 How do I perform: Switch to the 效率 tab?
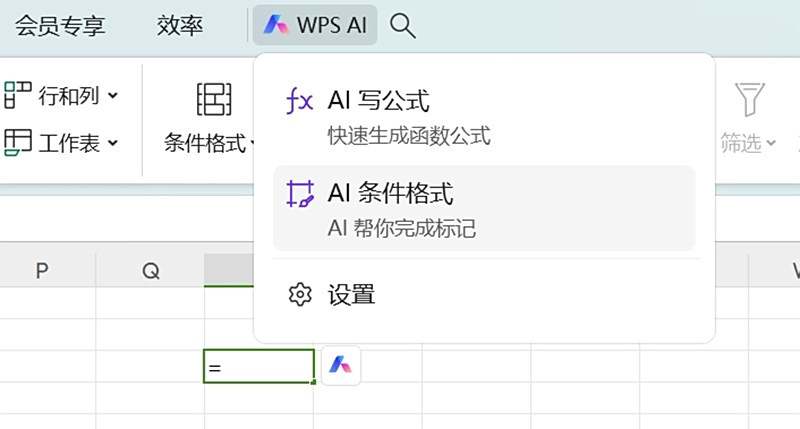click(180, 26)
